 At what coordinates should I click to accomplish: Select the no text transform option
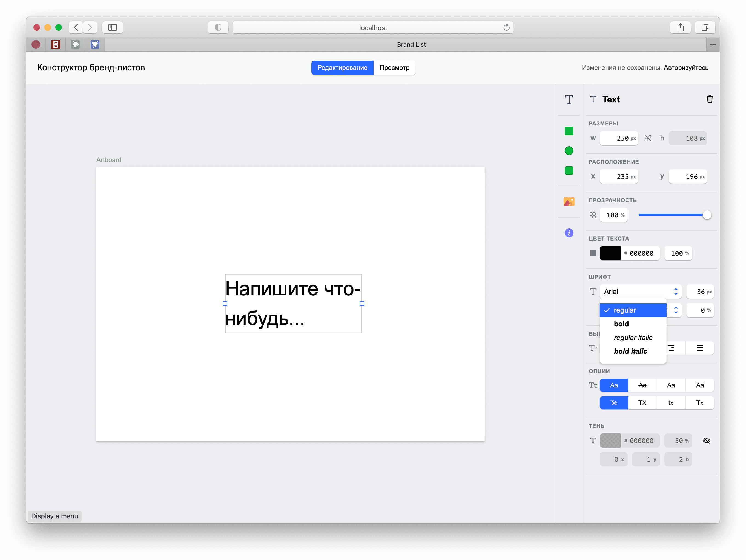(x=613, y=402)
